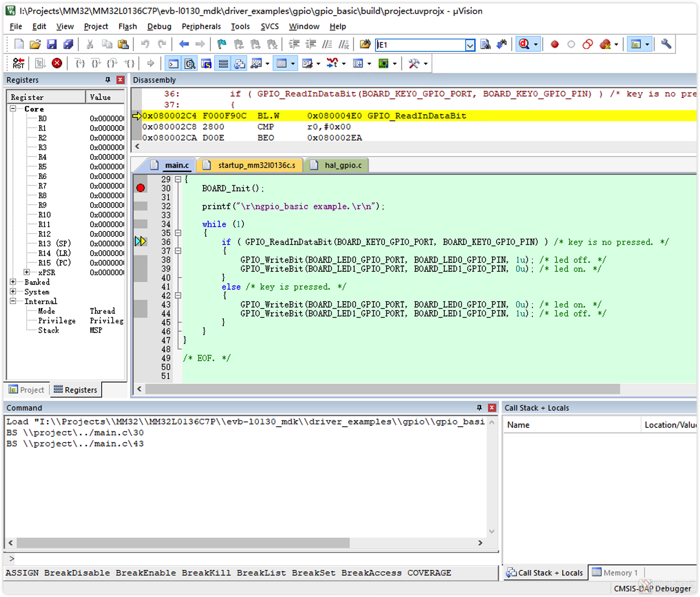Open the find text combo box dropdown

point(470,45)
